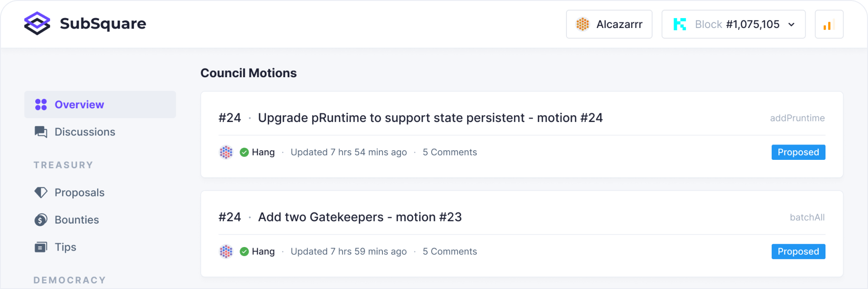Click the SubSquare logo icon
Image resolution: width=868 pixels, height=289 pixels.
point(37,23)
